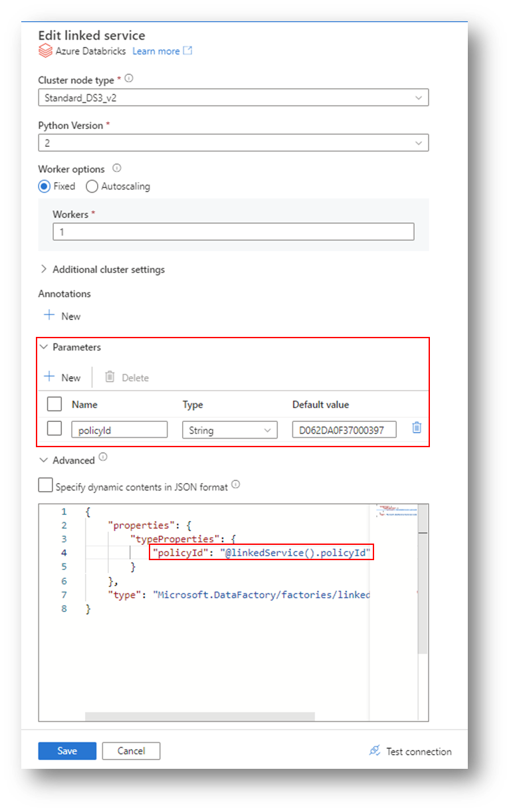Viewport: 511px width, 812px height.
Task: Click the "type" key on JSON line 7
Action: 126,595
